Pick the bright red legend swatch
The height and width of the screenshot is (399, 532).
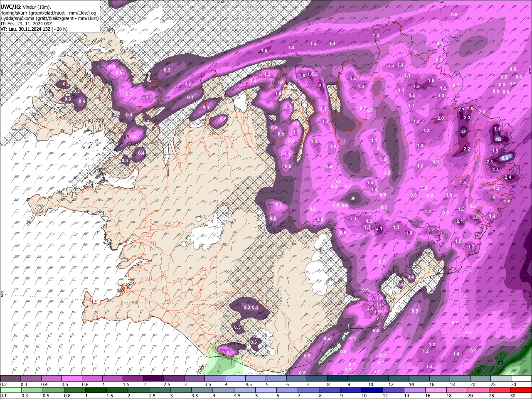(x=521, y=390)
